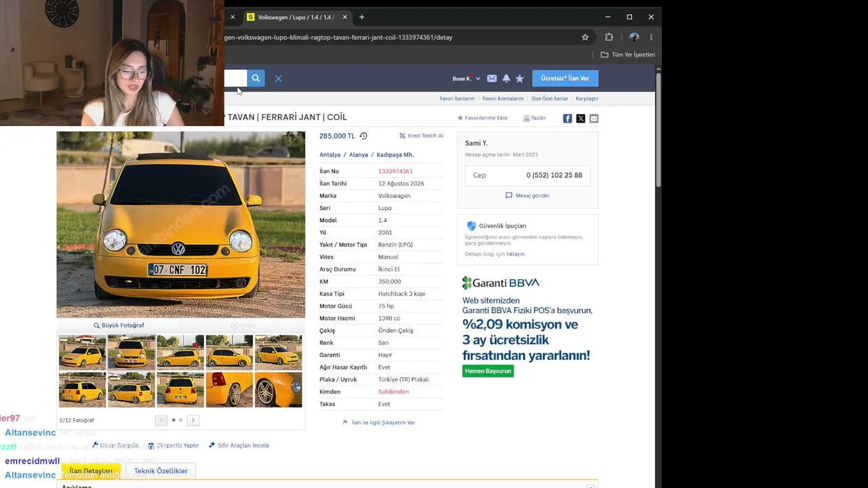Click the Alanya location link
868x488 pixels.
(359, 155)
